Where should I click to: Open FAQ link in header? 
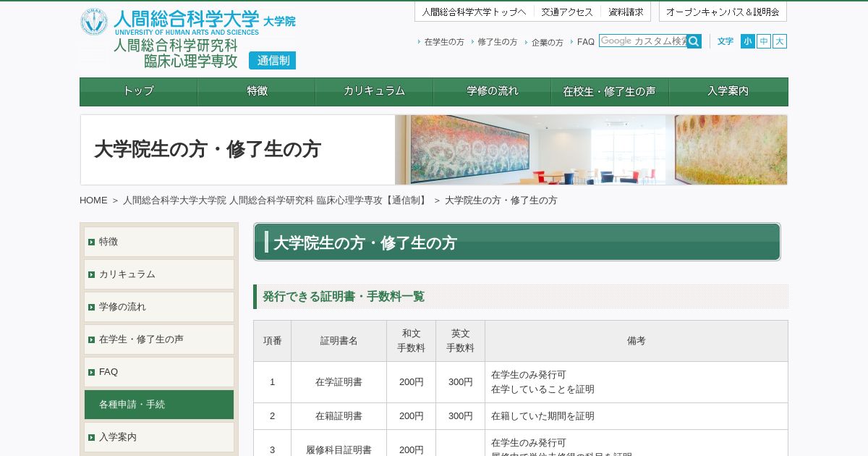(586, 42)
